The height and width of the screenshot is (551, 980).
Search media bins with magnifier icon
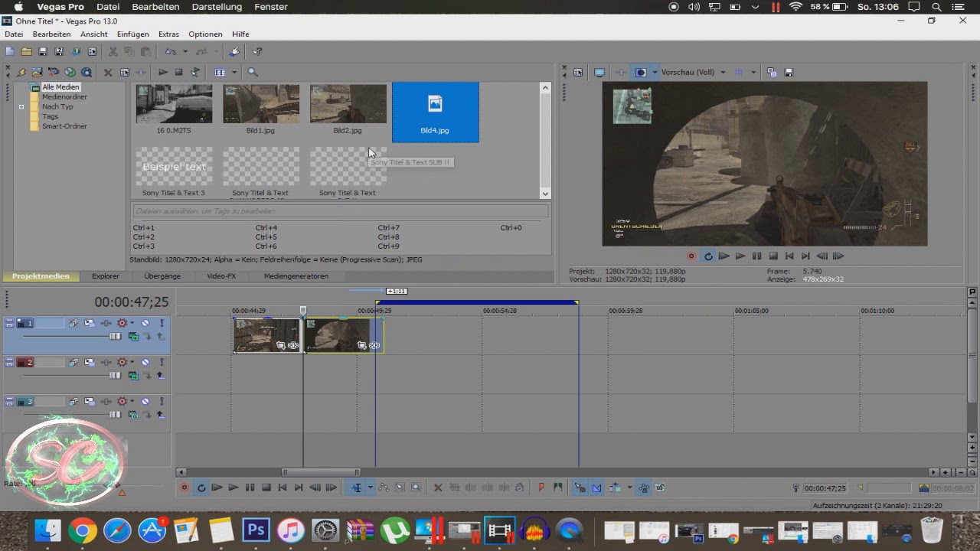click(x=253, y=72)
